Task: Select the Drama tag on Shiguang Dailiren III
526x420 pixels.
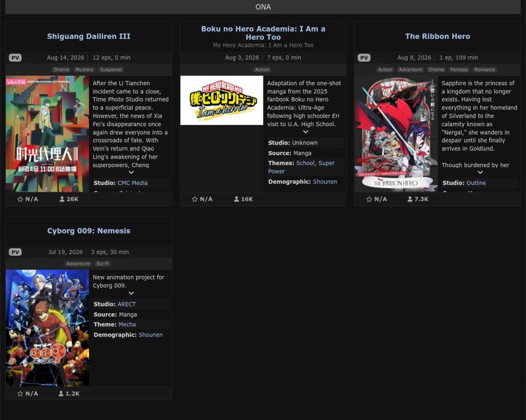Action: [x=61, y=70]
